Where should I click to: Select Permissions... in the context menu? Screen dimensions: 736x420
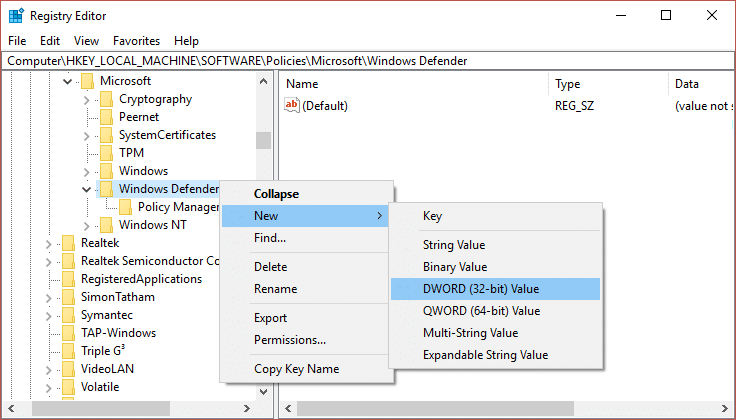tap(290, 340)
